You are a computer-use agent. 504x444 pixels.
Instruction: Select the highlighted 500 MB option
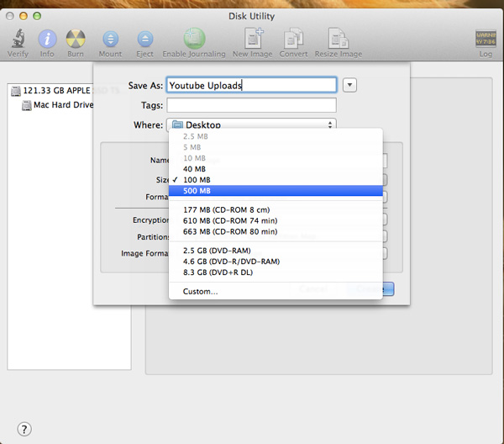pyautogui.click(x=276, y=191)
